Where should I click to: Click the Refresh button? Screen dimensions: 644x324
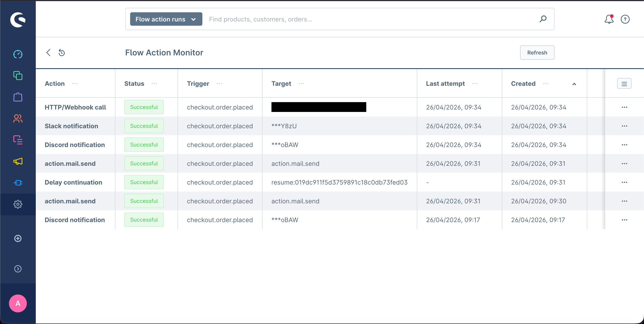point(537,53)
